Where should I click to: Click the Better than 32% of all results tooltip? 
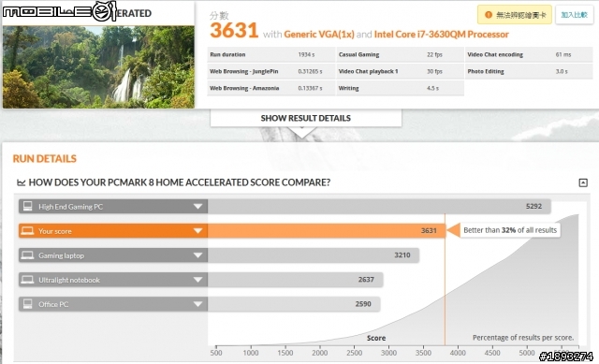[x=510, y=230]
